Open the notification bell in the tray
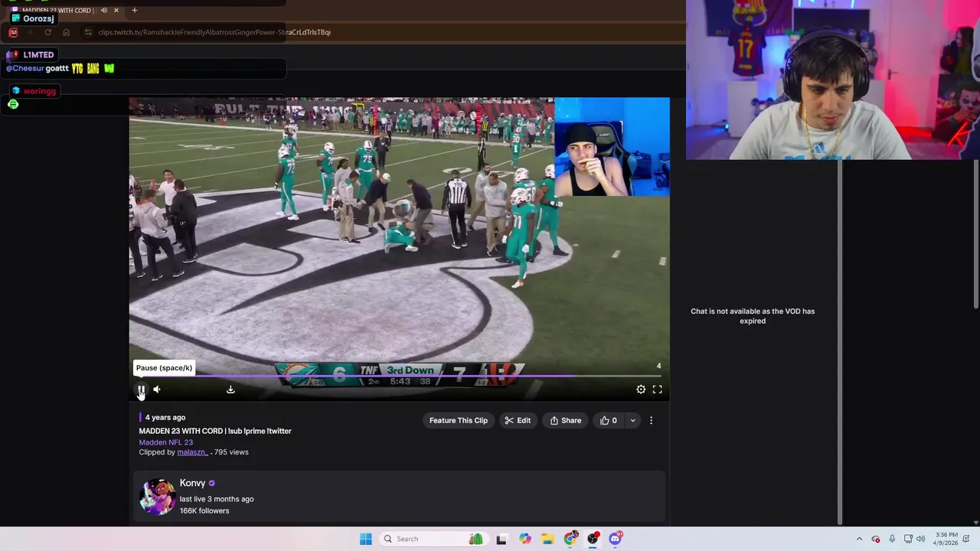 968,539
